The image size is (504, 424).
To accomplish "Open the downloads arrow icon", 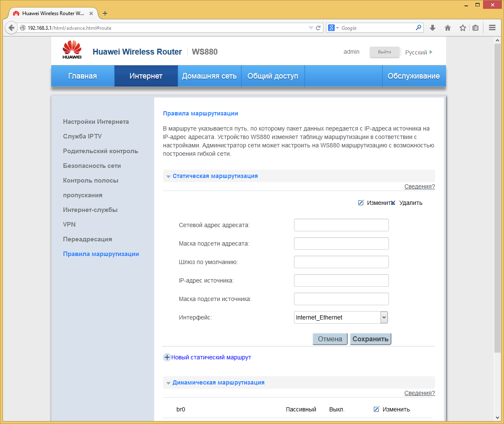I will [433, 28].
